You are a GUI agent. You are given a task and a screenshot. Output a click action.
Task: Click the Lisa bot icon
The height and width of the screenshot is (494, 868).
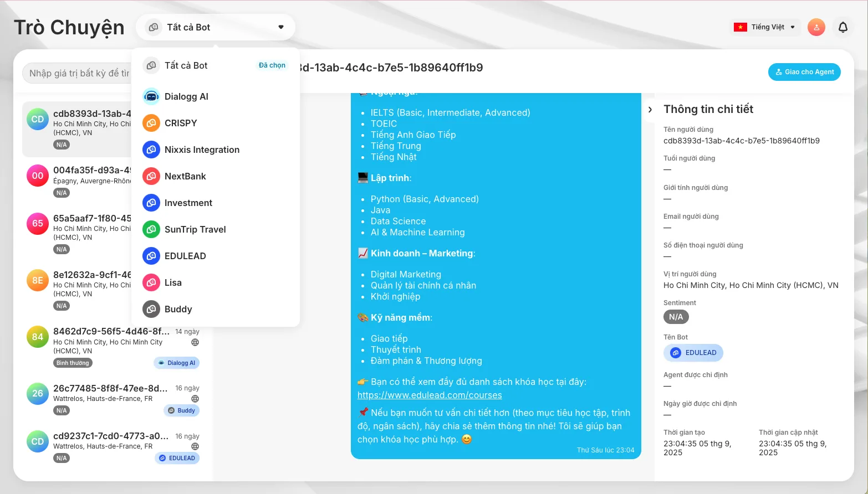tap(150, 282)
